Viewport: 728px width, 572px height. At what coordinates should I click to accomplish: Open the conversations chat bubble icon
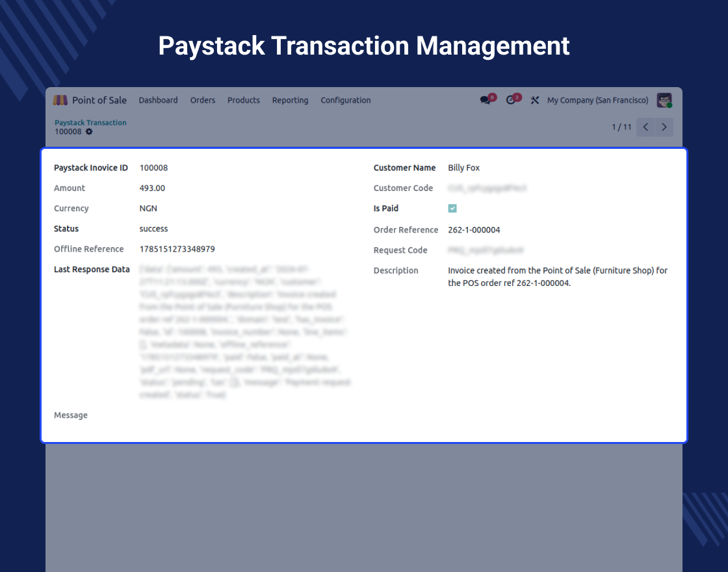[x=485, y=100]
